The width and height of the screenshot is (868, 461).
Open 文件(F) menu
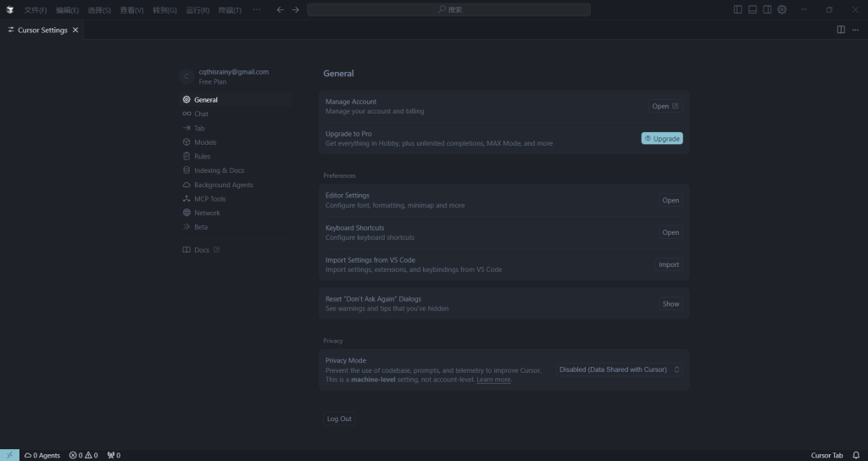click(x=36, y=10)
